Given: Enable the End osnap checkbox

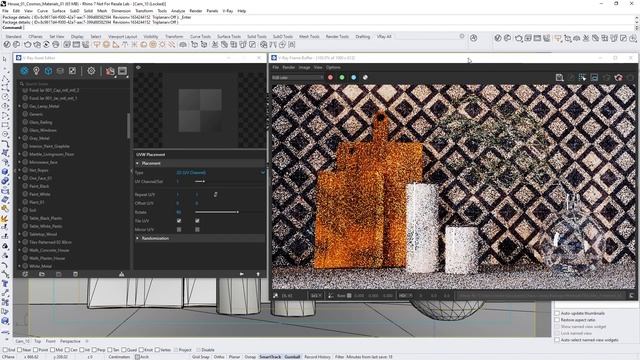Looking at the screenshot, I should point(5,350).
